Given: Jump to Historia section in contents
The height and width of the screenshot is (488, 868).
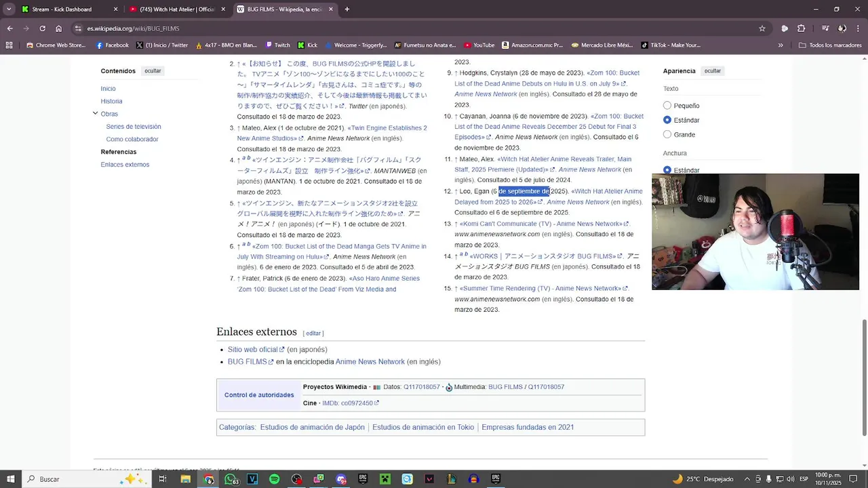Looking at the screenshot, I should tap(111, 101).
